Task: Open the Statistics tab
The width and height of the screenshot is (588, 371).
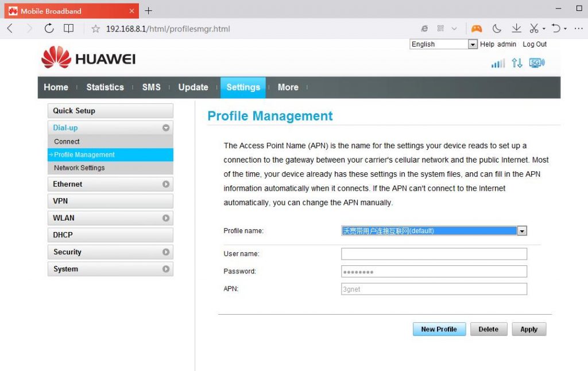Action: 105,87
